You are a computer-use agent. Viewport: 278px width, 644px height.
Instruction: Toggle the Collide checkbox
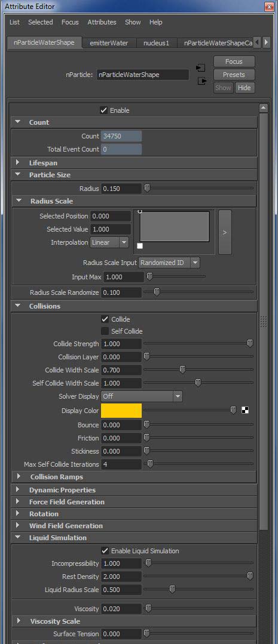click(x=105, y=319)
